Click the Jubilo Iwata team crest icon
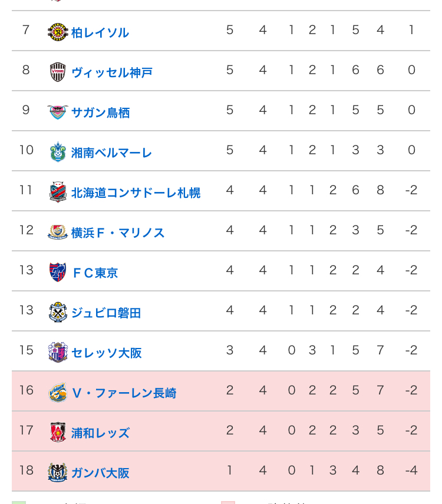This screenshot has height=504, width=442. click(58, 312)
